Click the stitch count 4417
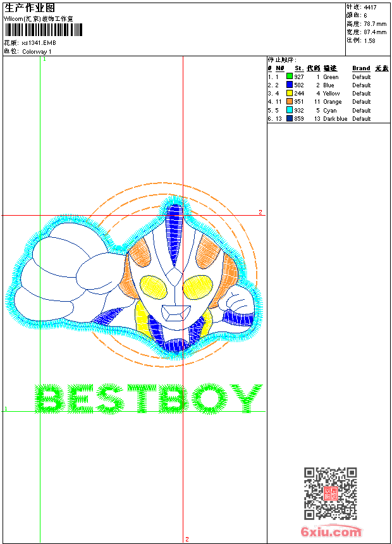Screen dimensions: 392x544 tap(370, 8)
